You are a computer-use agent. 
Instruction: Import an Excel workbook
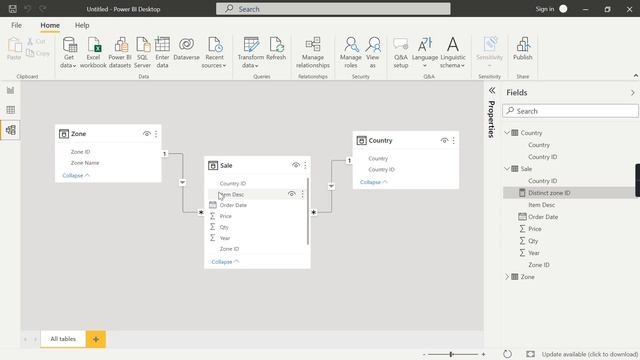tap(93, 53)
